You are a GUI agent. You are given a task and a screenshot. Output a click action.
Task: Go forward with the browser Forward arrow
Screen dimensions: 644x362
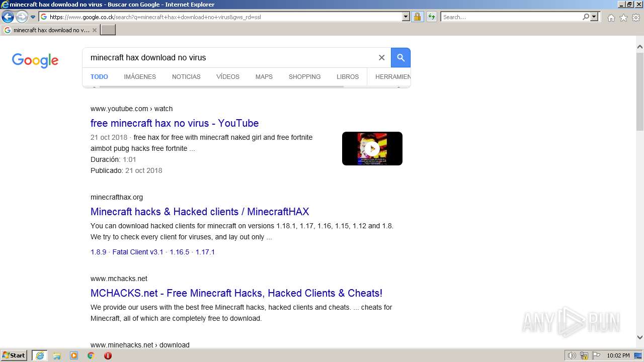[22, 17]
